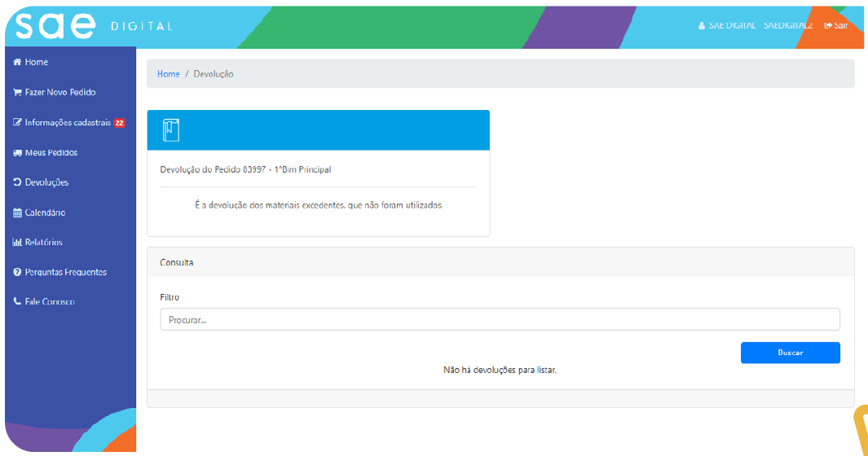The height and width of the screenshot is (456, 868).
Task: Click the calendar icon in sidebar
Action: click(17, 213)
